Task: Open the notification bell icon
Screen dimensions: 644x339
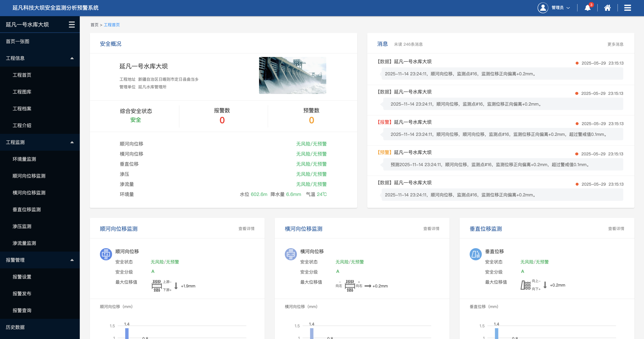Action: click(x=588, y=8)
